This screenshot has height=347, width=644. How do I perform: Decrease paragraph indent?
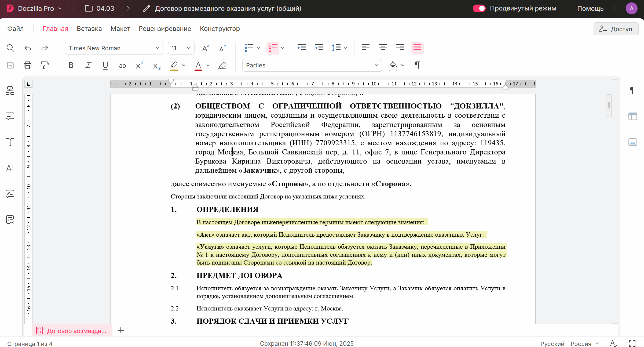(302, 48)
